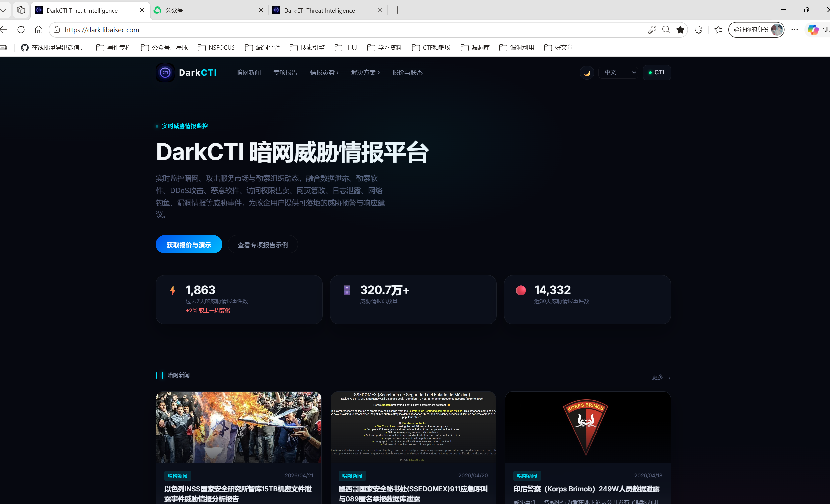Open the 漏洞平台 bookmark folder
830x504 pixels.
point(262,47)
